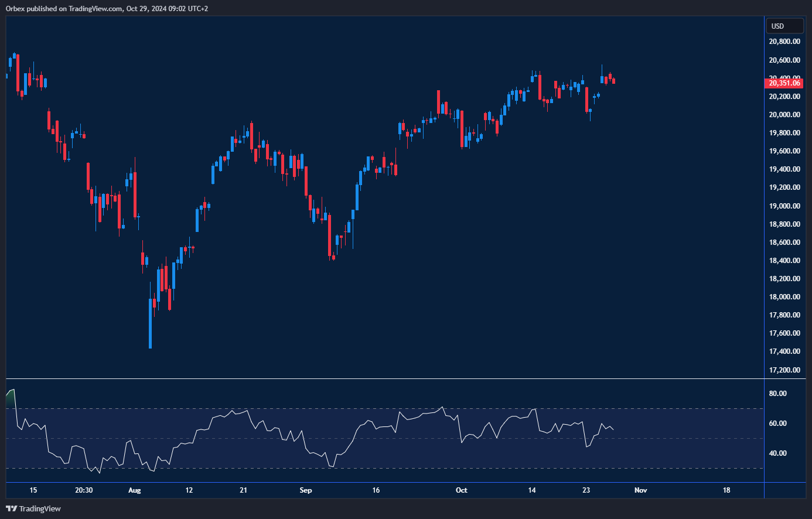Click the TradingView text beside the logo
This screenshot has width=812, height=519.
click(x=40, y=508)
